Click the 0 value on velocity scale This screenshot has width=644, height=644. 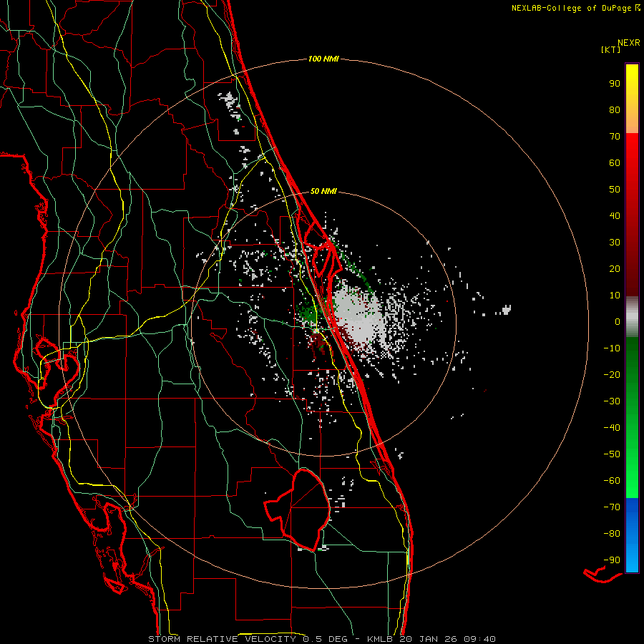pyautogui.click(x=618, y=321)
